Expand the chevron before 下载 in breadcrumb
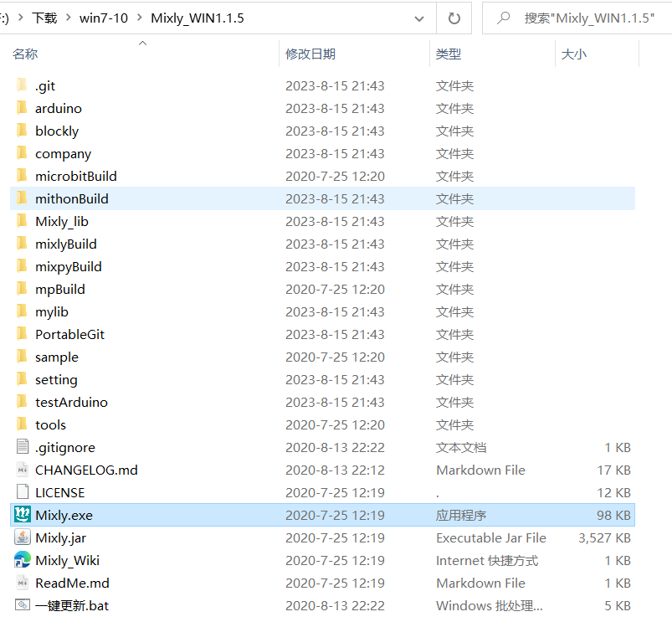672x622 pixels. click(21, 18)
